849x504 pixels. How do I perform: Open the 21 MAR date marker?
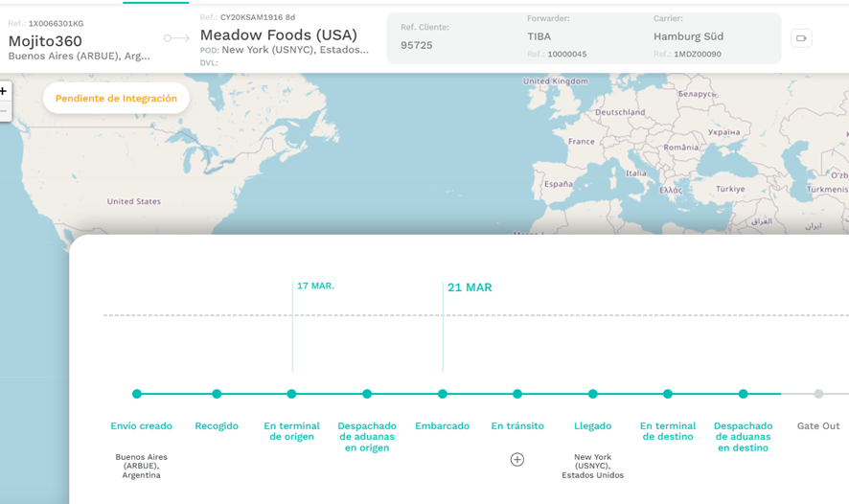coord(470,287)
